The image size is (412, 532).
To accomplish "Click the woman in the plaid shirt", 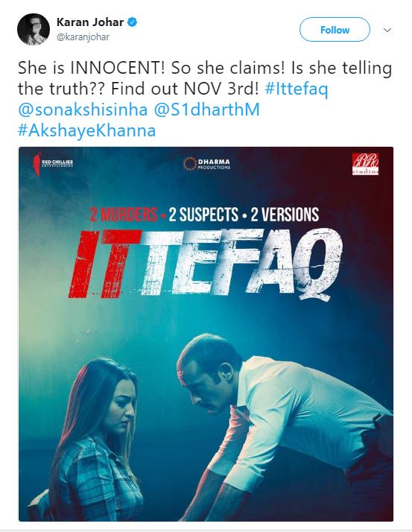I will tap(95, 440).
